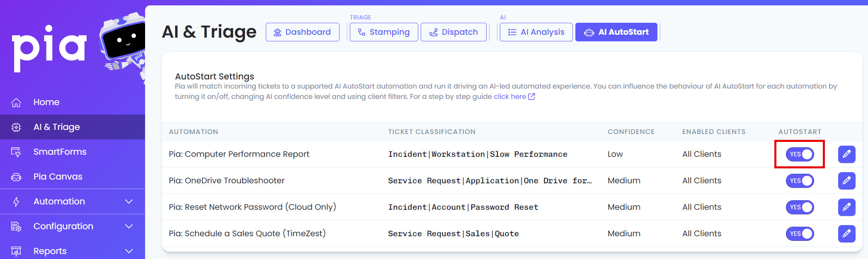Open the Dashboard tab

point(303,32)
